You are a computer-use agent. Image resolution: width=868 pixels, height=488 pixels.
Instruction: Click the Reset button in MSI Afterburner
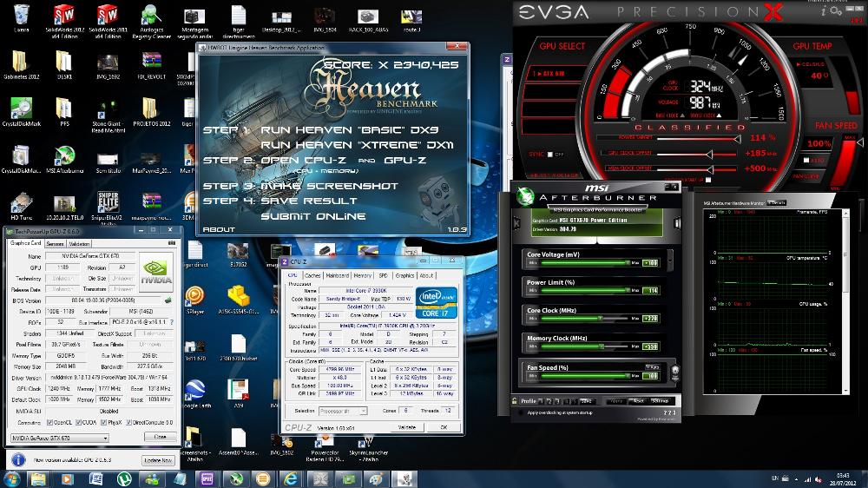pos(639,400)
